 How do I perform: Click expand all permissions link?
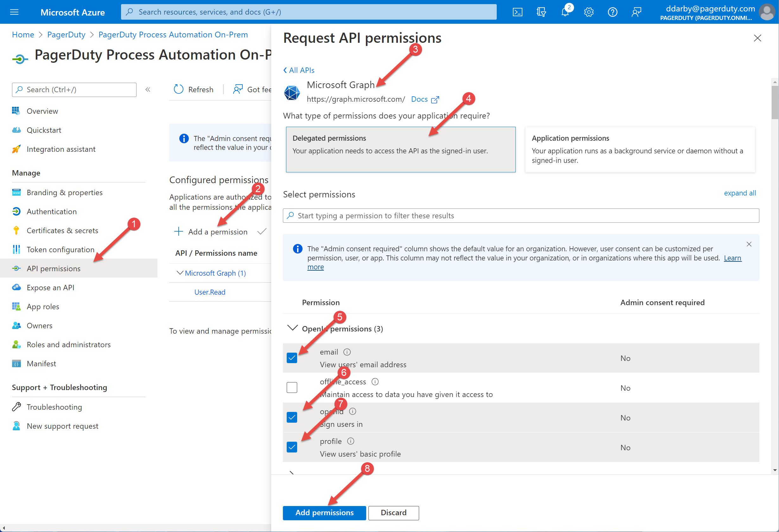tap(740, 193)
